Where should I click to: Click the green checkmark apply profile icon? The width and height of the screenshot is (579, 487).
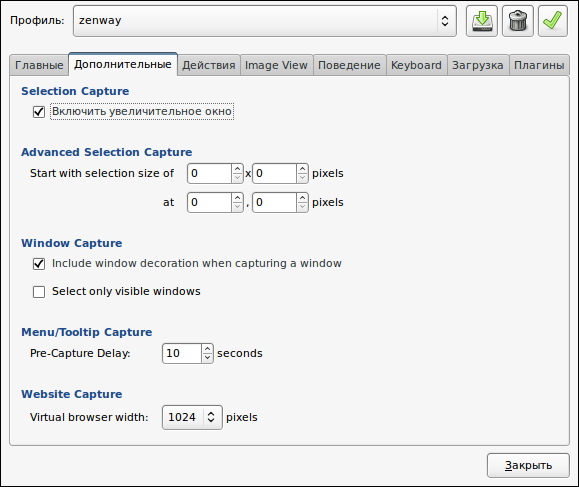[553, 21]
